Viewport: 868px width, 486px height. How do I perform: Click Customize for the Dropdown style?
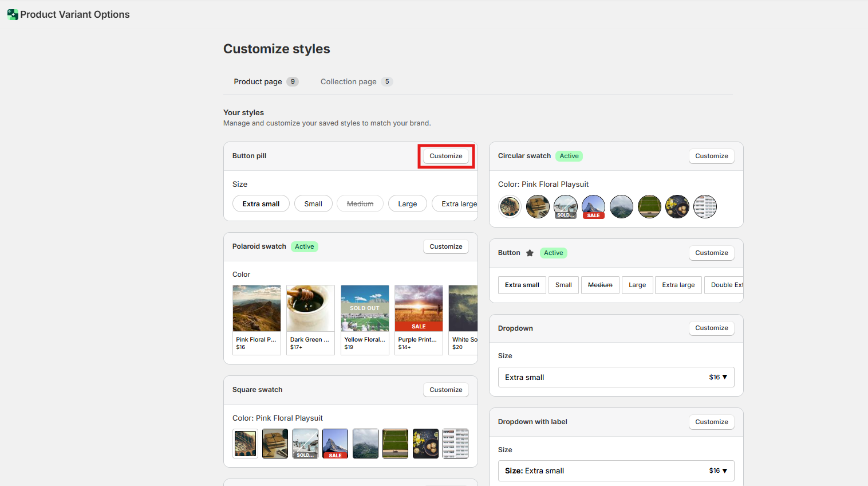711,328
